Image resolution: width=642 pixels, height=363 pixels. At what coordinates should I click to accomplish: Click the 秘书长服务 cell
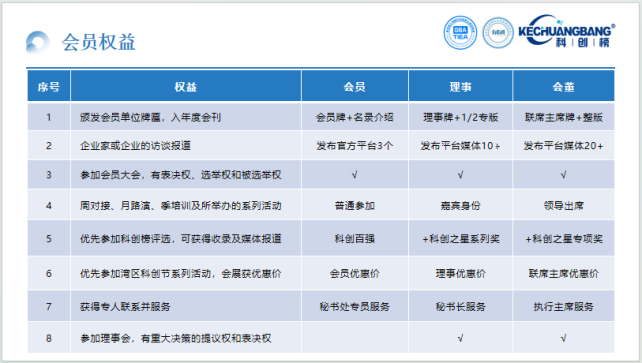pos(460,307)
